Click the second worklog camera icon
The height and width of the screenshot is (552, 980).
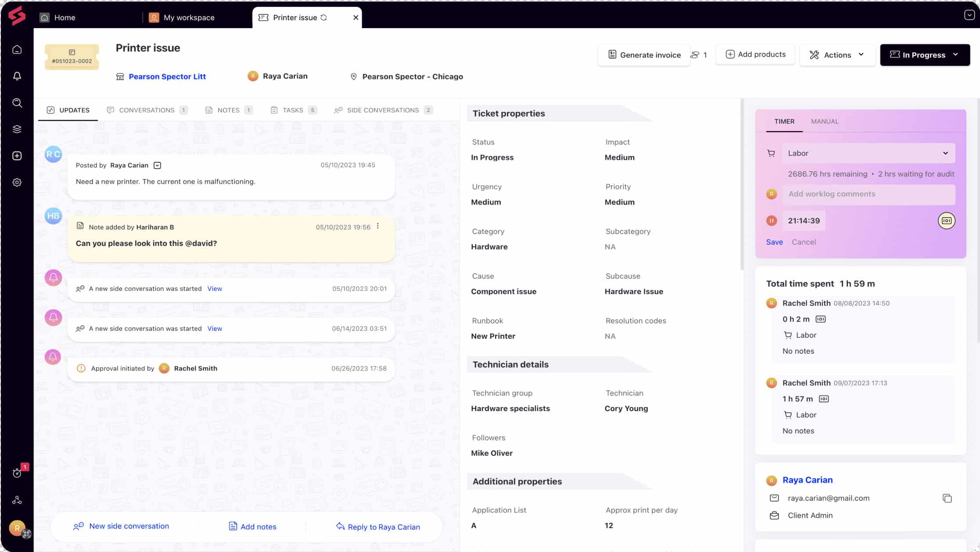click(824, 398)
